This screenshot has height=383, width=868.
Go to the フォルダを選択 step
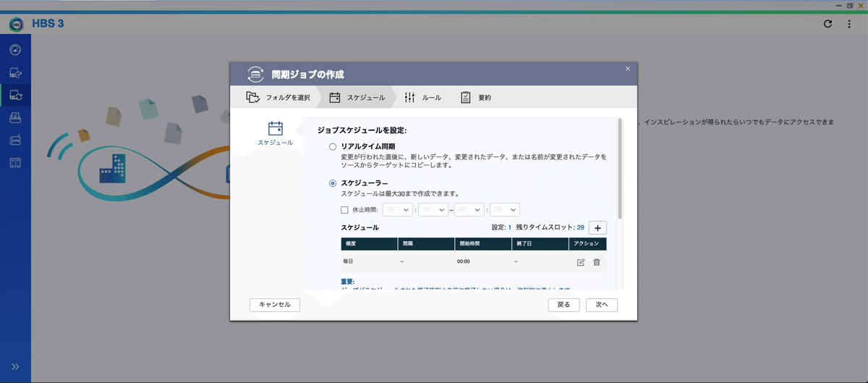(x=278, y=97)
